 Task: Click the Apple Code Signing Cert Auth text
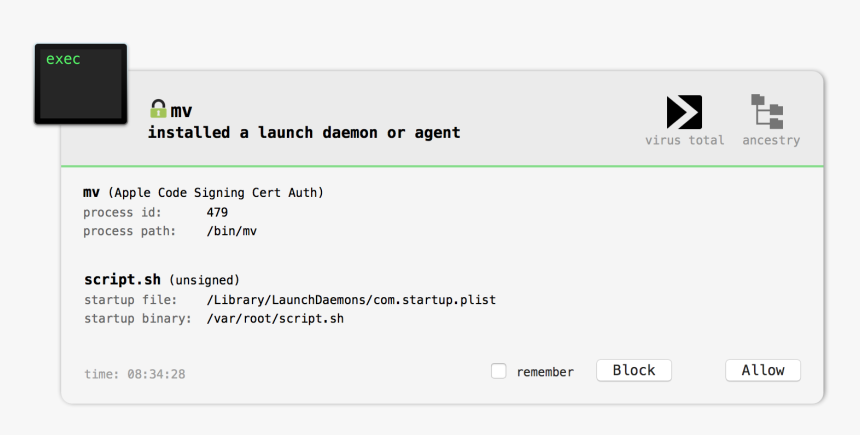click(216, 193)
